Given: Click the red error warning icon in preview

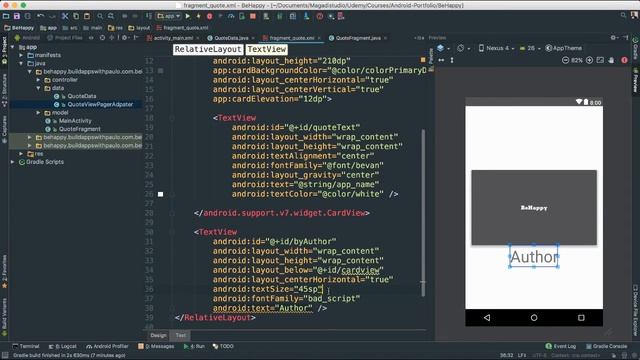Looking at the screenshot, I should pos(624,60).
